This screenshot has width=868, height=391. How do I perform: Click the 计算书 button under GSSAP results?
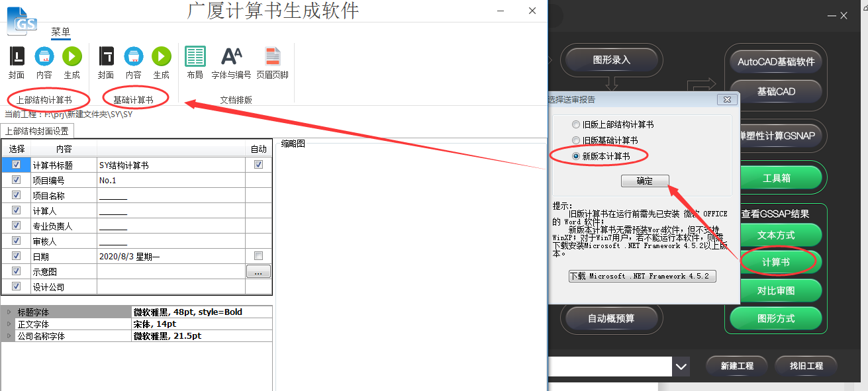pyautogui.click(x=776, y=262)
